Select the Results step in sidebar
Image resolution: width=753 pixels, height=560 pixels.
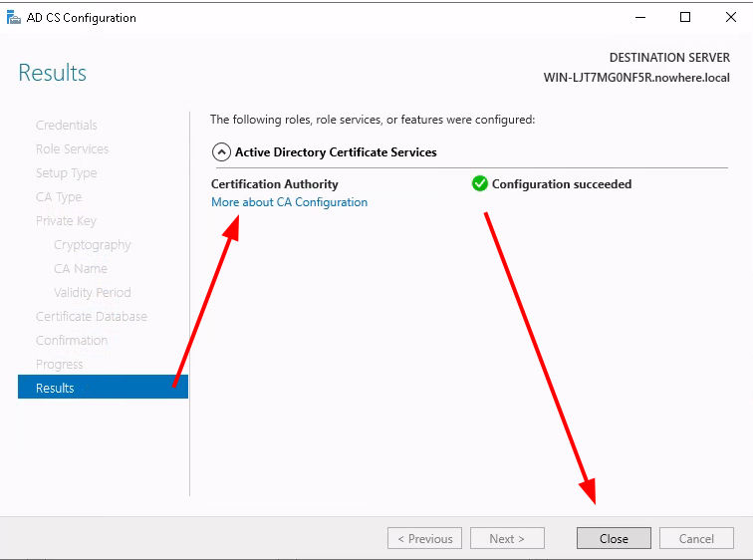click(x=103, y=387)
